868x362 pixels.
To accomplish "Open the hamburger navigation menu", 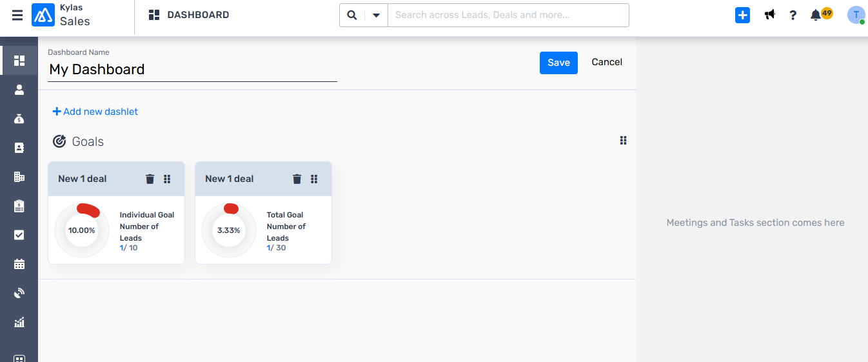I will [17, 15].
